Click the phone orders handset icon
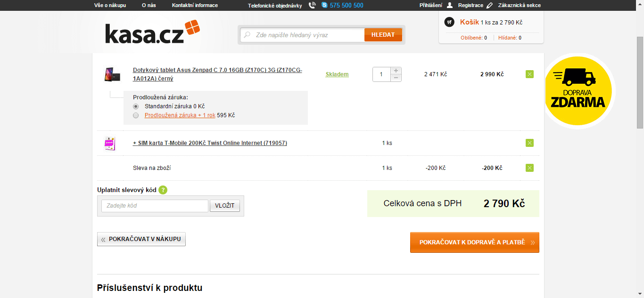This screenshot has height=298, width=644. click(x=312, y=5)
